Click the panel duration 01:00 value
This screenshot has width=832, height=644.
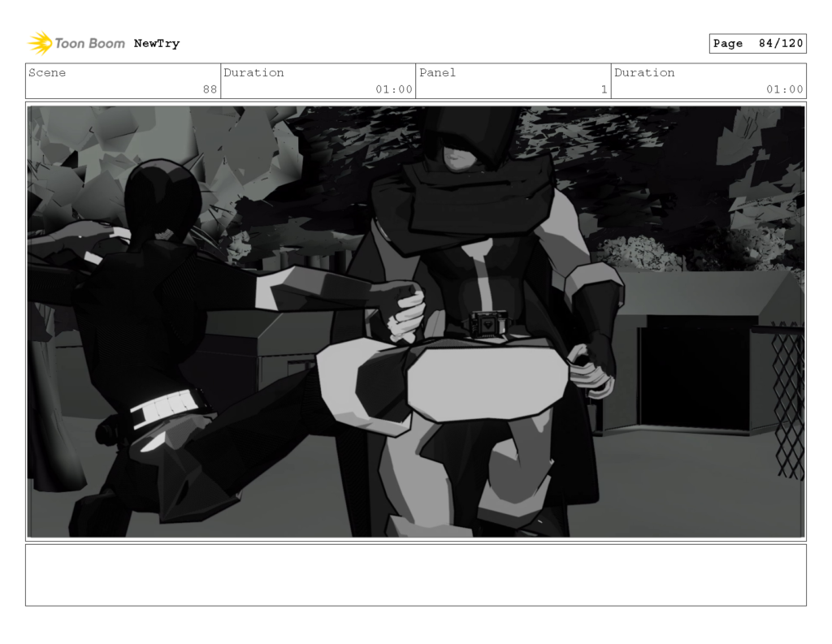click(x=790, y=89)
